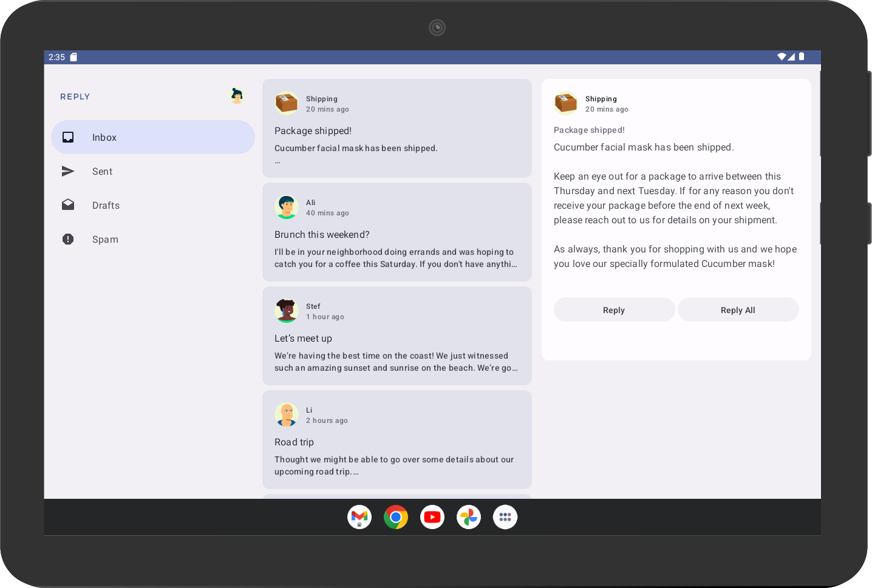Open the Drafts folder icon
Image resolution: width=872 pixels, height=588 pixels.
[68, 204]
